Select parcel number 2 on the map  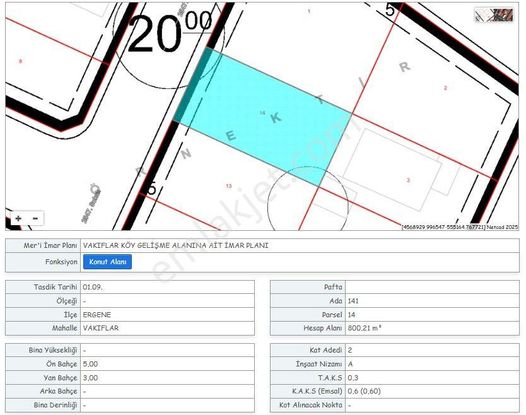[445, 88]
